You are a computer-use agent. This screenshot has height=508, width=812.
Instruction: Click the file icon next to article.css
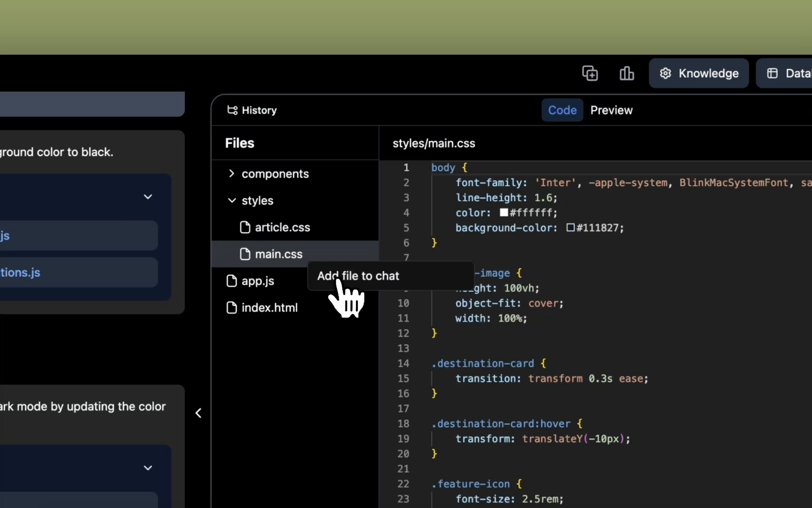[x=245, y=227]
